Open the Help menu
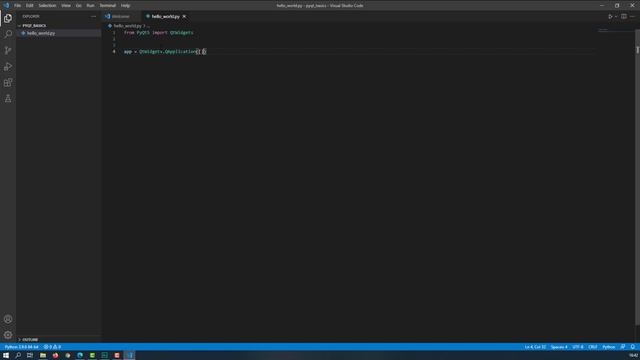The width and height of the screenshot is (640, 360). (x=125, y=6)
